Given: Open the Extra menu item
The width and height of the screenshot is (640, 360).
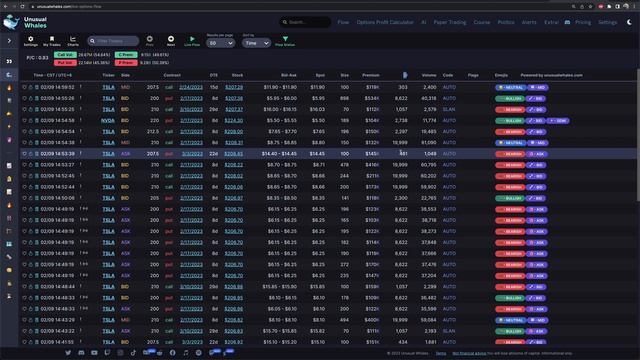Looking at the screenshot, I should pyautogui.click(x=551, y=22).
